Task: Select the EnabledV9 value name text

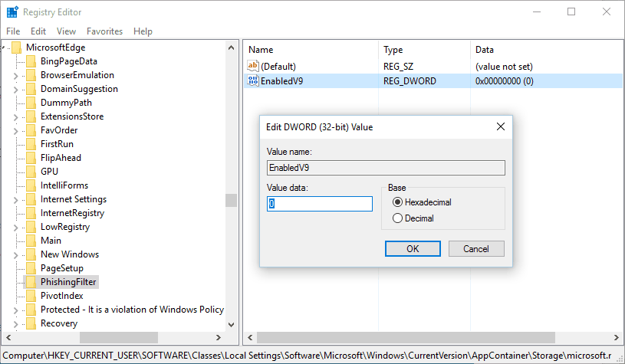Action: 281,80
